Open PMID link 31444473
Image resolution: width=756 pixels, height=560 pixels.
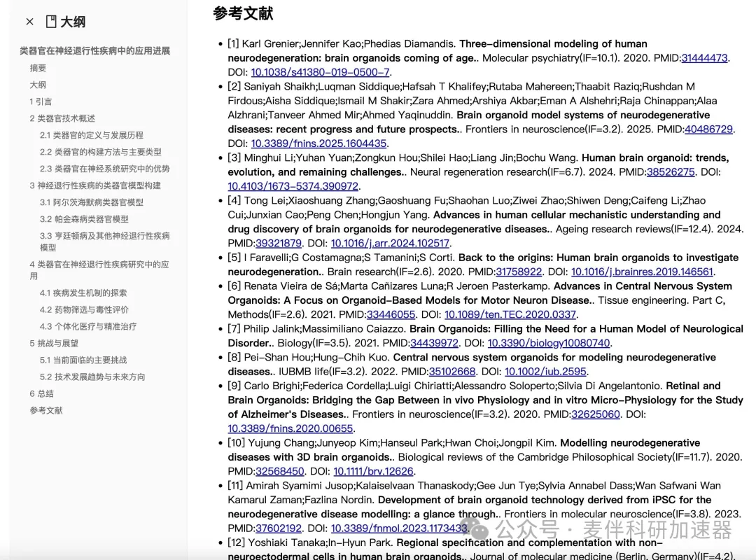704,58
